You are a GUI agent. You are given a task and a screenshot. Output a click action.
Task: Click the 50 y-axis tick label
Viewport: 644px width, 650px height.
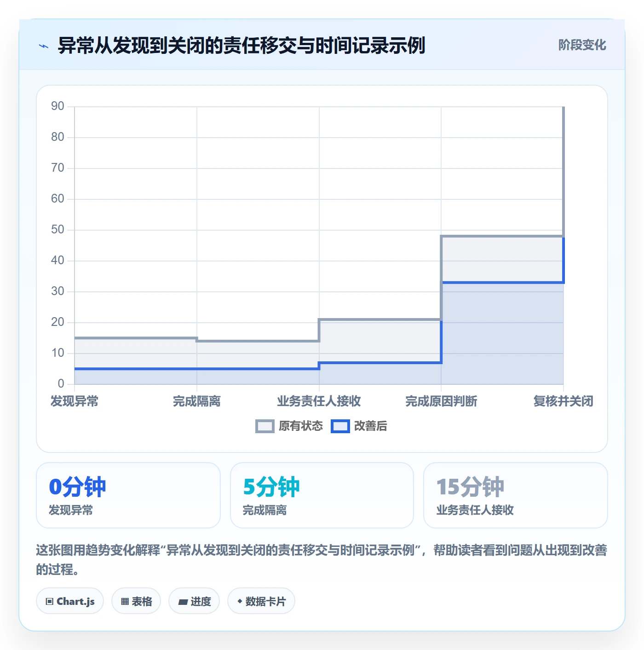[57, 230]
